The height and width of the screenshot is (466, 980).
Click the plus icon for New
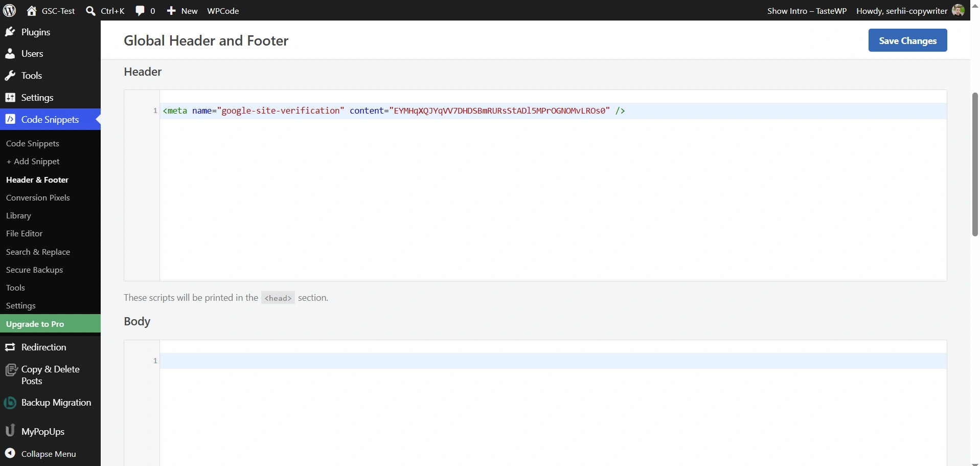(171, 11)
